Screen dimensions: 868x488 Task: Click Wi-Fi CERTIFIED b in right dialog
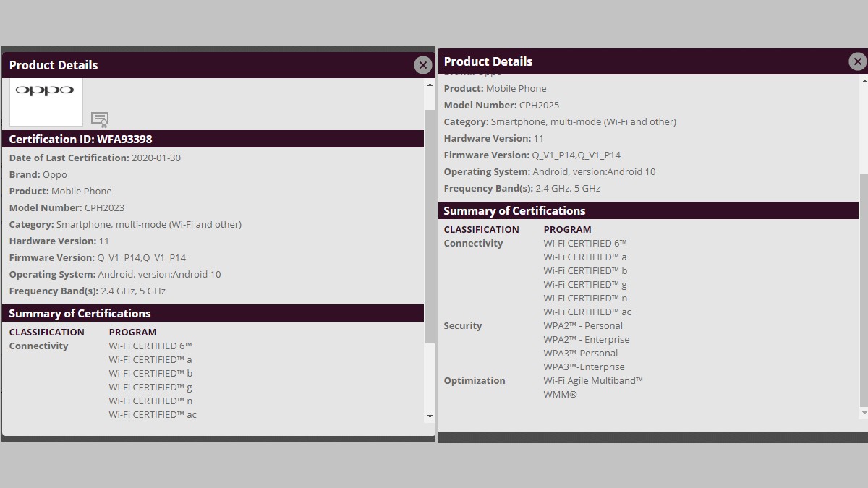pos(586,270)
